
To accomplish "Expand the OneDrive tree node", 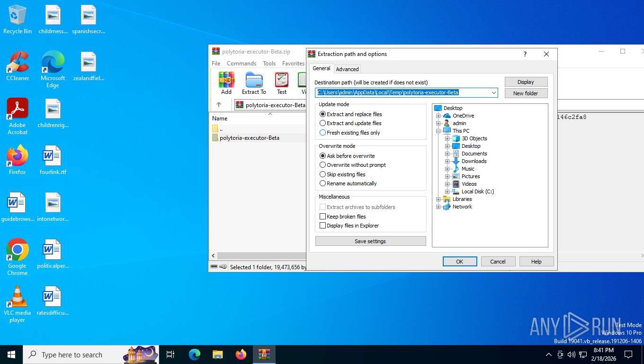I will pos(438,116).
